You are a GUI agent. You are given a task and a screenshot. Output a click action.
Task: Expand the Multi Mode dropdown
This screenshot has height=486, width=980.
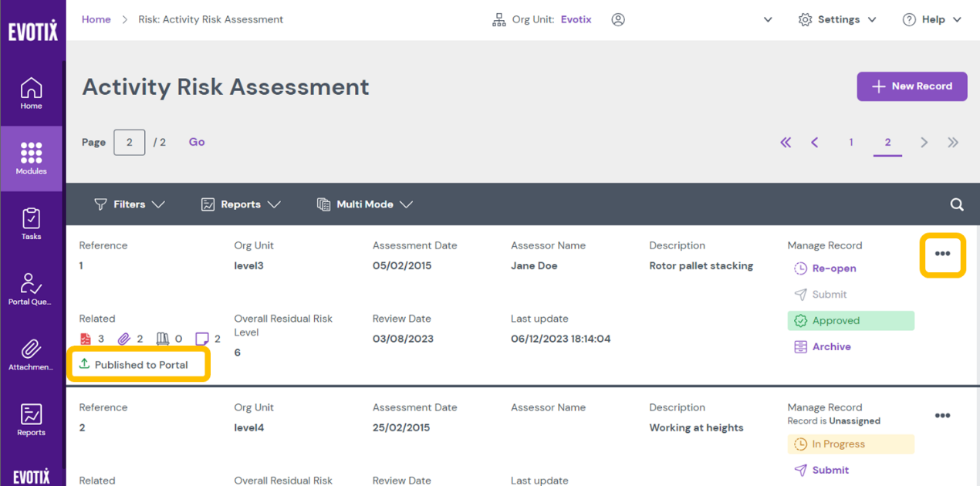point(364,204)
